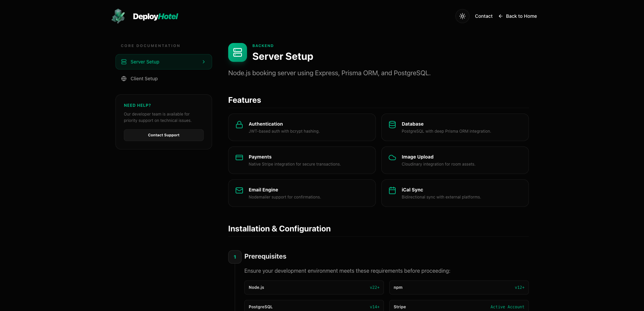Open the Contact menu item
644x311 pixels.
(x=484, y=16)
